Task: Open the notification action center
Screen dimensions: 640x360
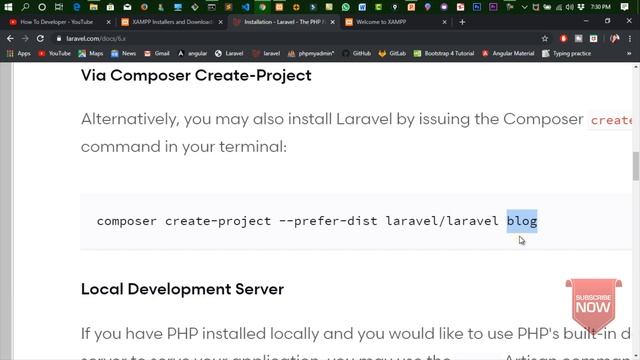Action: click(x=624, y=7)
